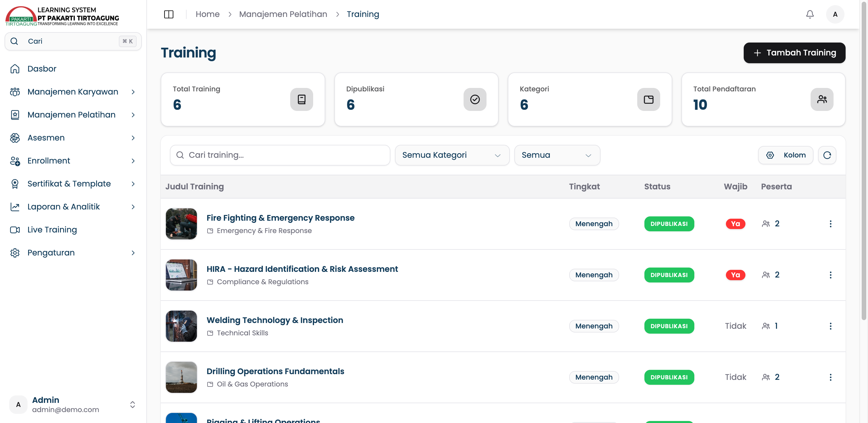This screenshot has height=423, width=868.
Task: Click the Peserta column header
Action: point(776,186)
